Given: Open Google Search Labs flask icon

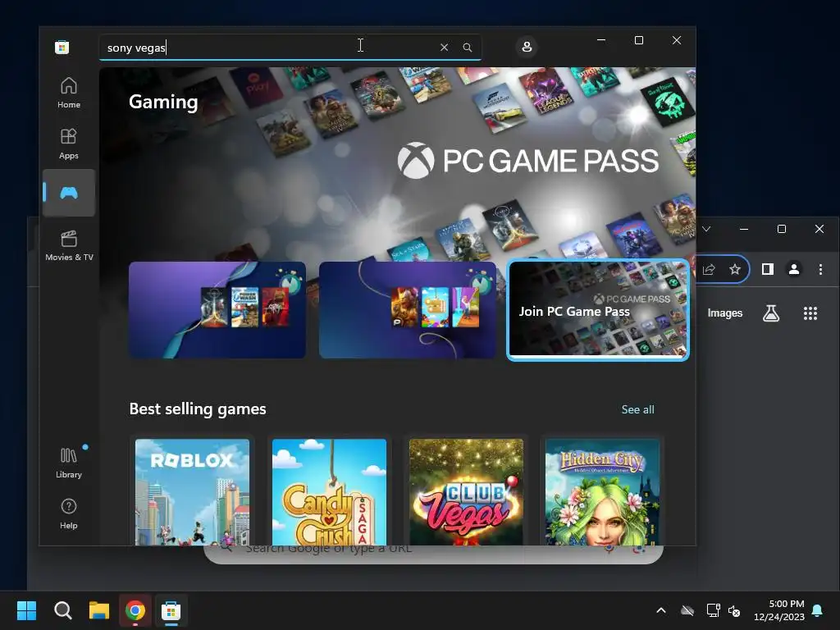Looking at the screenshot, I should 771,313.
